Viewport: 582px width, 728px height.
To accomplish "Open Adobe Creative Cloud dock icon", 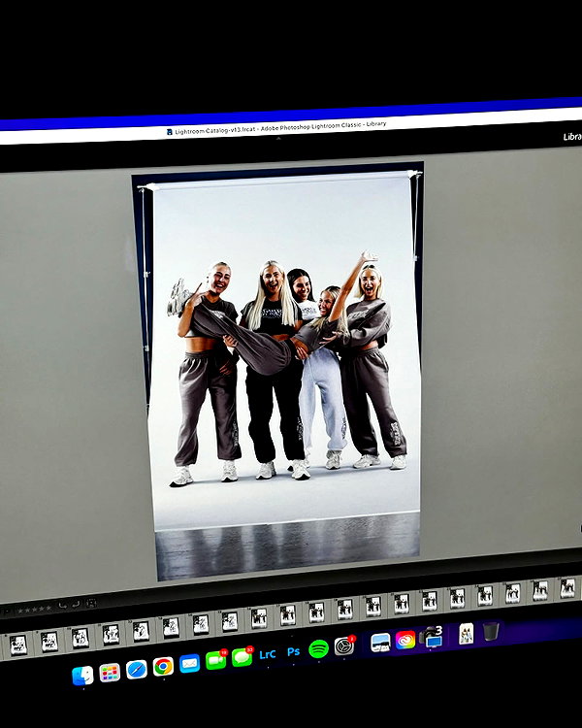I will (x=405, y=640).
